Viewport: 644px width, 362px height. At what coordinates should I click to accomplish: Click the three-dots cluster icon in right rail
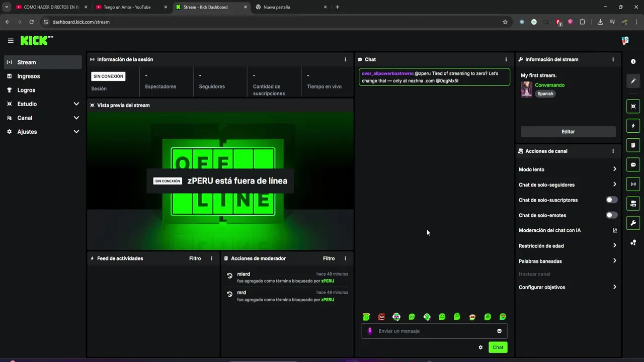(x=633, y=243)
